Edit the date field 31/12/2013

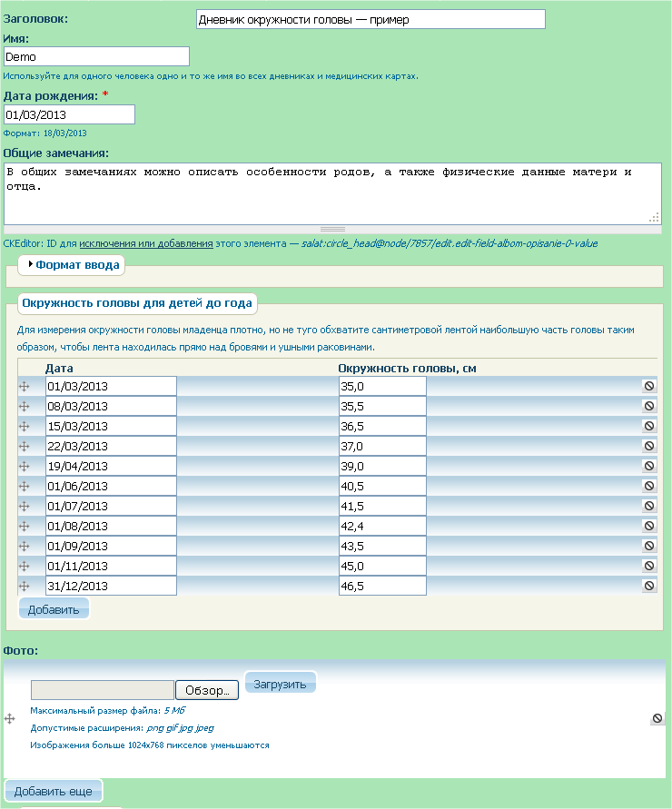(x=111, y=587)
